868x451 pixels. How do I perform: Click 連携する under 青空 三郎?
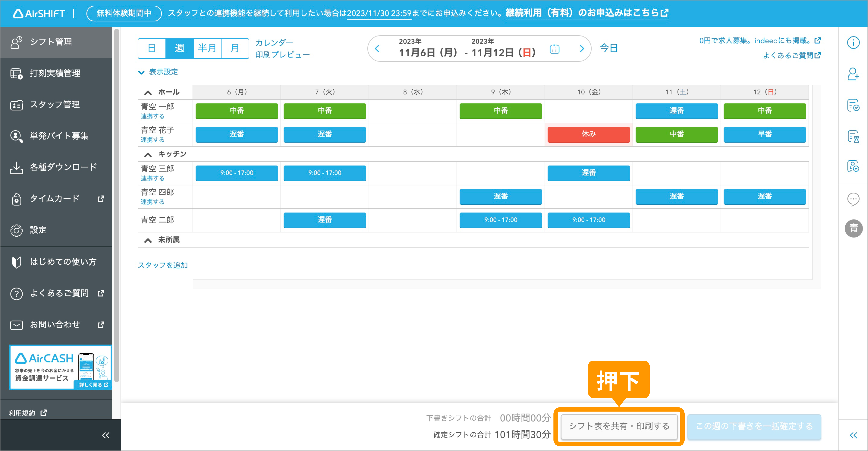click(153, 179)
